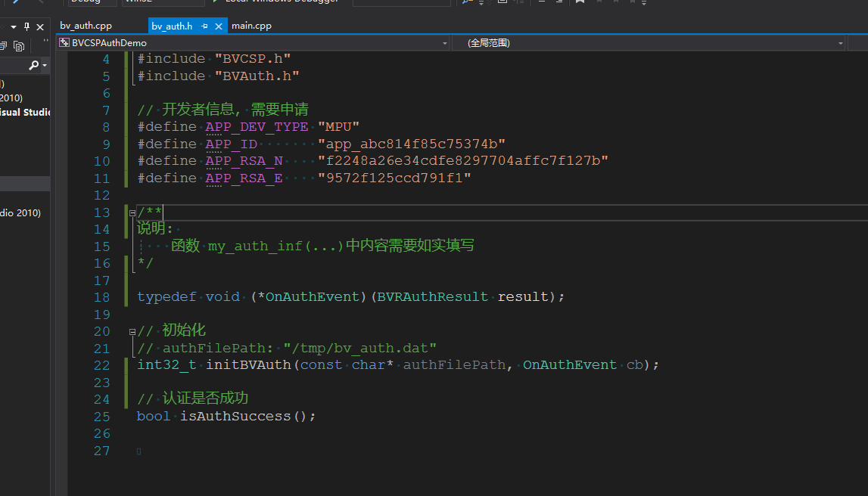Open the BVCSPAuthDemo project dropdown

(445, 43)
